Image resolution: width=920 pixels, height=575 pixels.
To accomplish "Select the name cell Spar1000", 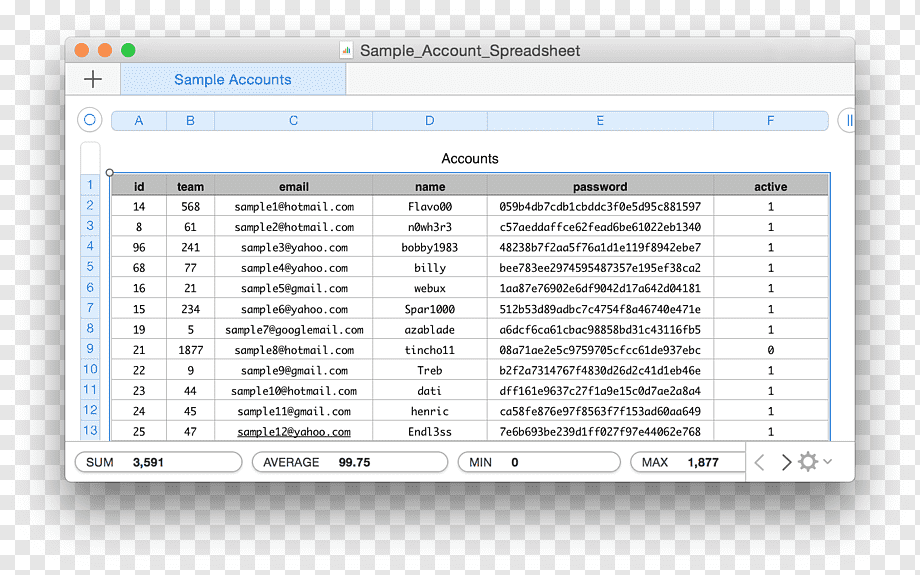I will [430, 309].
